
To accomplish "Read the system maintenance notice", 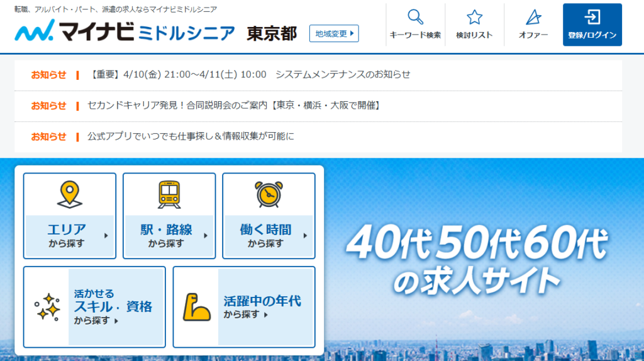I will [x=250, y=74].
